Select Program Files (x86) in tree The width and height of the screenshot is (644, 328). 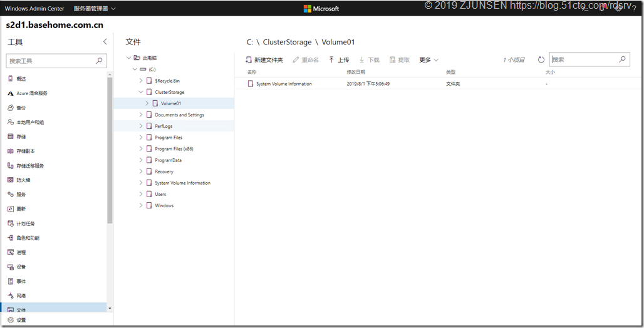click(x=174, y=148)
